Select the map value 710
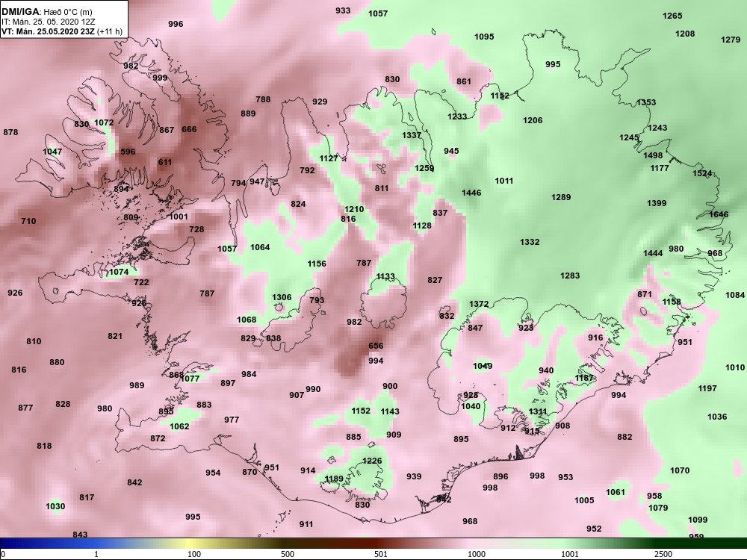 coord(28,221)
